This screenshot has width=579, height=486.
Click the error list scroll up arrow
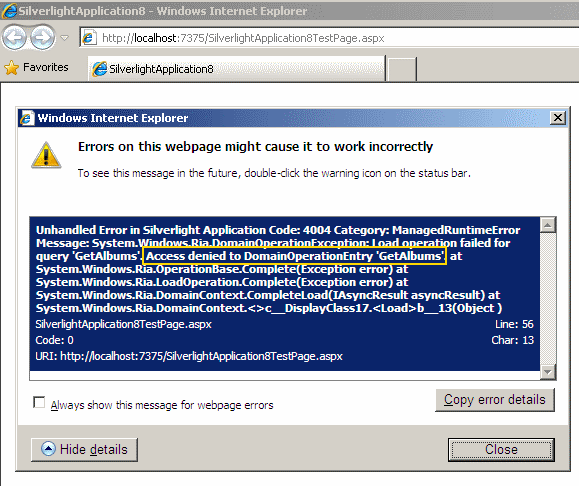click(548, 225)
